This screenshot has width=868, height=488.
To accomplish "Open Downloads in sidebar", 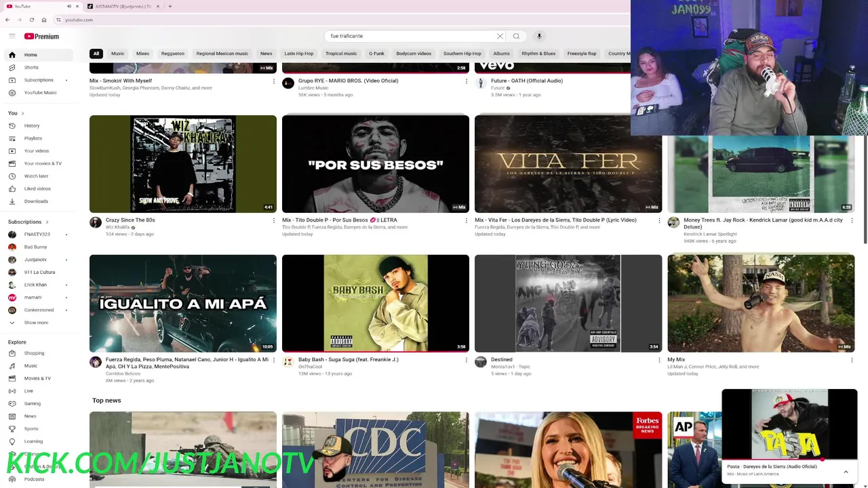I will [36, 201].
